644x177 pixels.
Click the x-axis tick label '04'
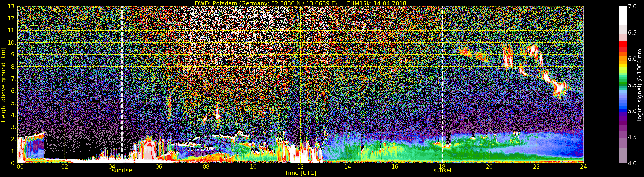(x=112, y=166)
